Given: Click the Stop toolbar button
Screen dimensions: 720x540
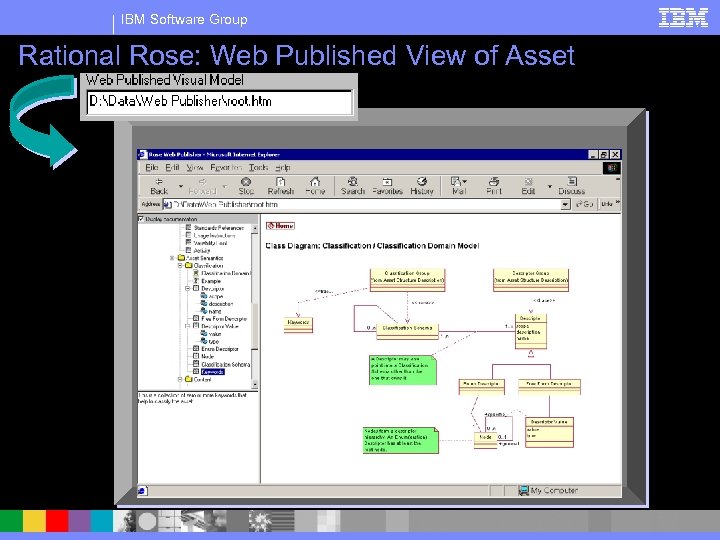Looking at the screenshot, I should click(246, 186).
